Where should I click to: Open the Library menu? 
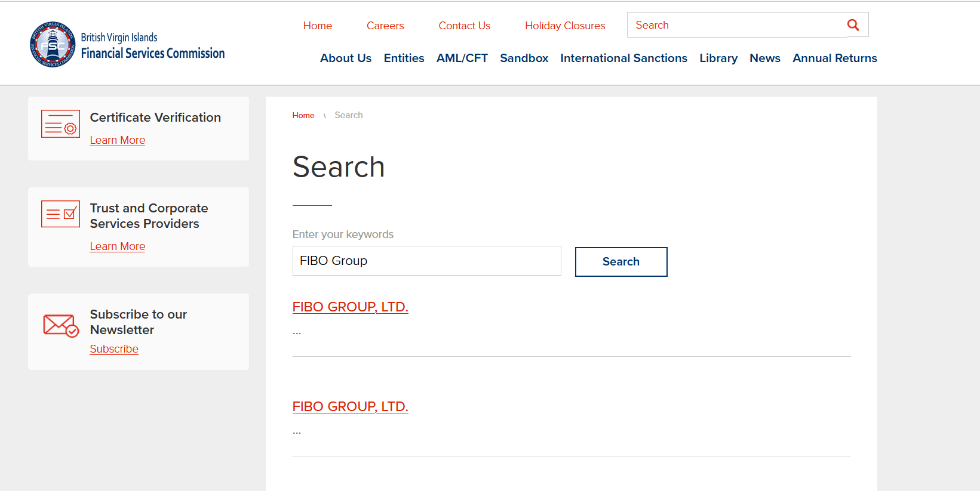click(x=718, y=58)
